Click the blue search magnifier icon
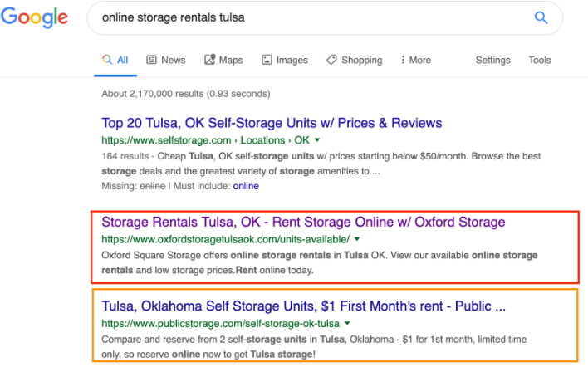 (x=541, y=17)
